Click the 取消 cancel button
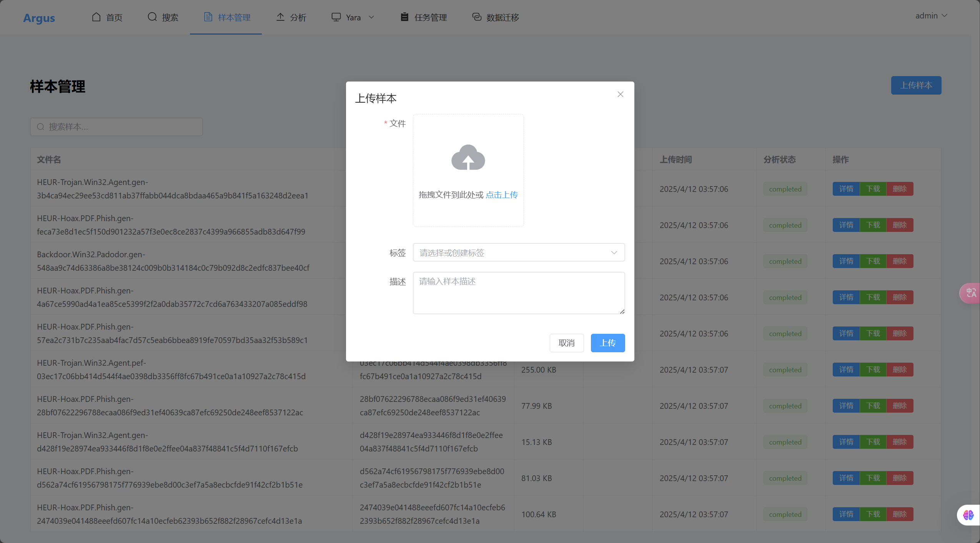The image size is (980, 543). [x=566, y=343]
